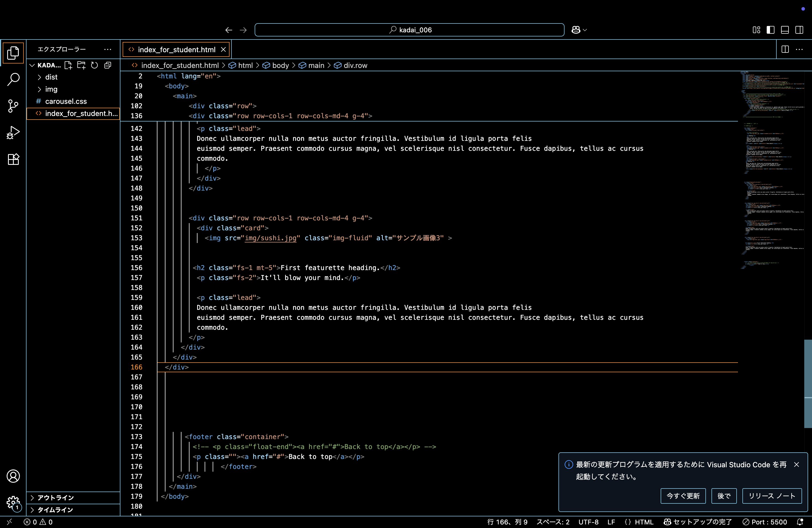This screenshot has width=812, height=528.
Task: Toggle the bottom panel
Action: [785, 30]
